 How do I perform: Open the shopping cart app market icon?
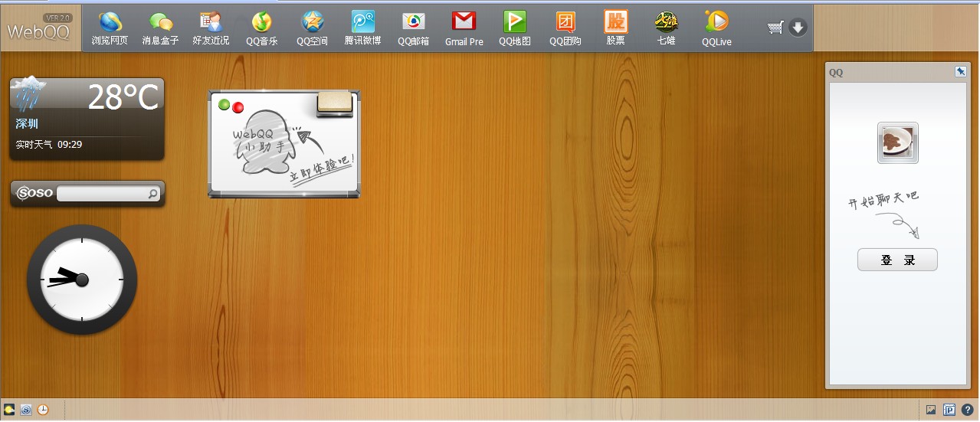click(775, 28)
